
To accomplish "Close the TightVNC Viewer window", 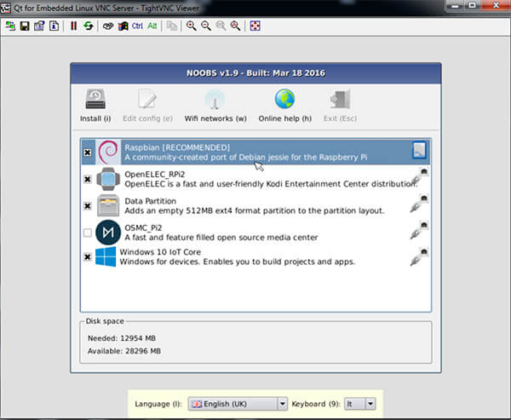I will (x=496, y=6).
